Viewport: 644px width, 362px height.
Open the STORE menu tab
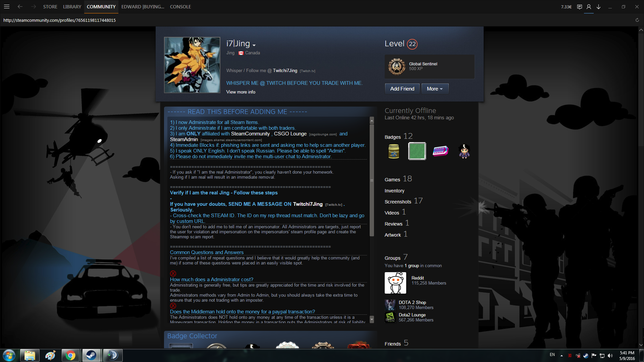coord(50,7)
